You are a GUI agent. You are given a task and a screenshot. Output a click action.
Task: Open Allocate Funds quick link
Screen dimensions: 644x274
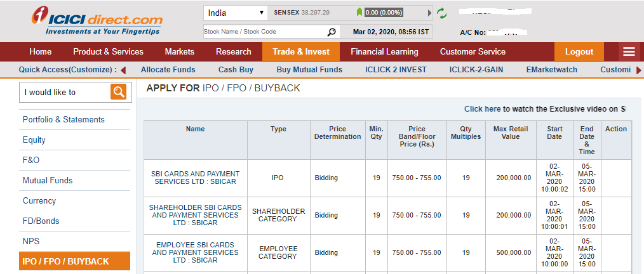(168, 70)
